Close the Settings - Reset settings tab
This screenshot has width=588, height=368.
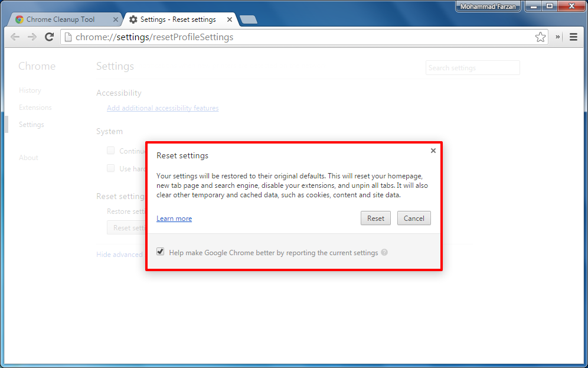[x=230, y=19]
